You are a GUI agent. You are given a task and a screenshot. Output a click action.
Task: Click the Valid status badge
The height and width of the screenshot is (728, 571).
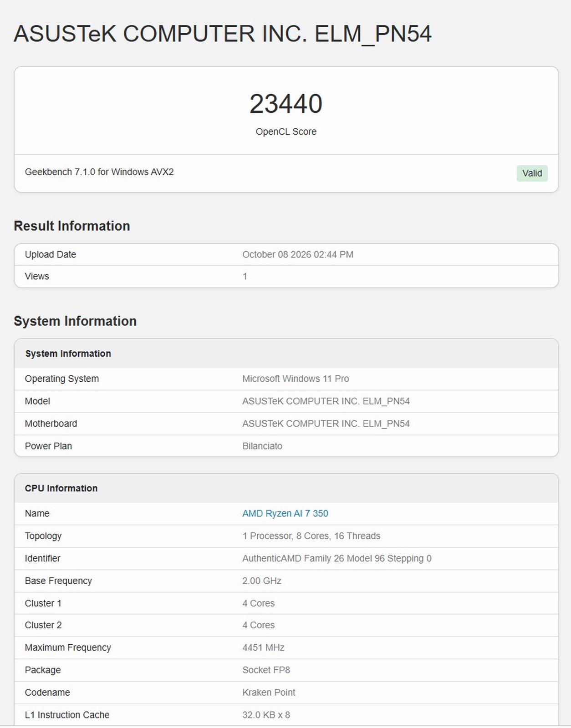click(x=532, y=173)
